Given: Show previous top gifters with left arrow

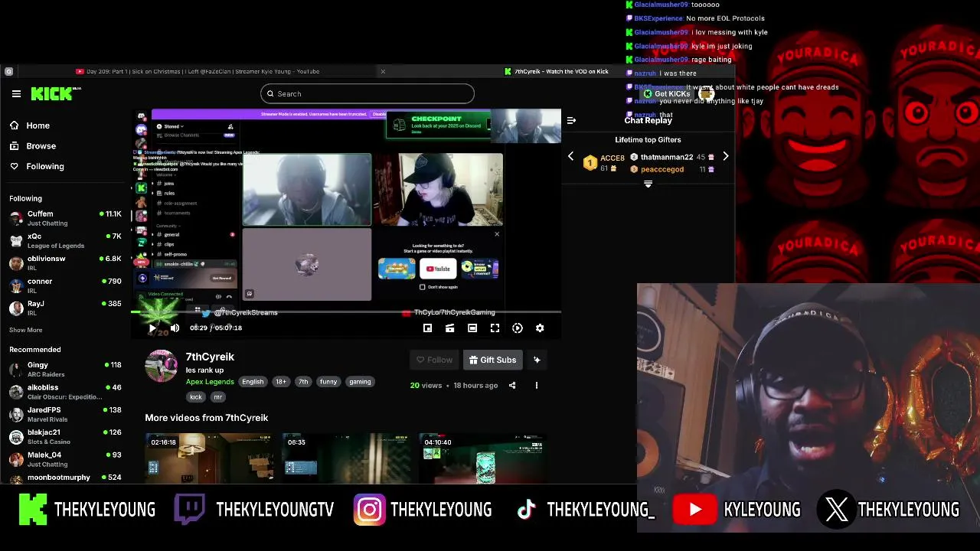Looking at the screenshot, I should pyautogui.click(x=570, y=156).
